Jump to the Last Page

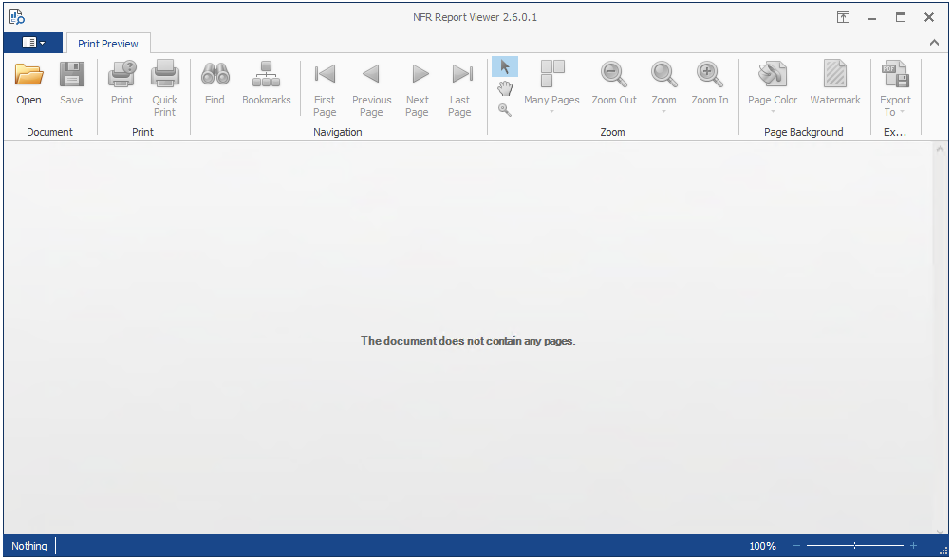pyautogui.click(x=459, y=88)
